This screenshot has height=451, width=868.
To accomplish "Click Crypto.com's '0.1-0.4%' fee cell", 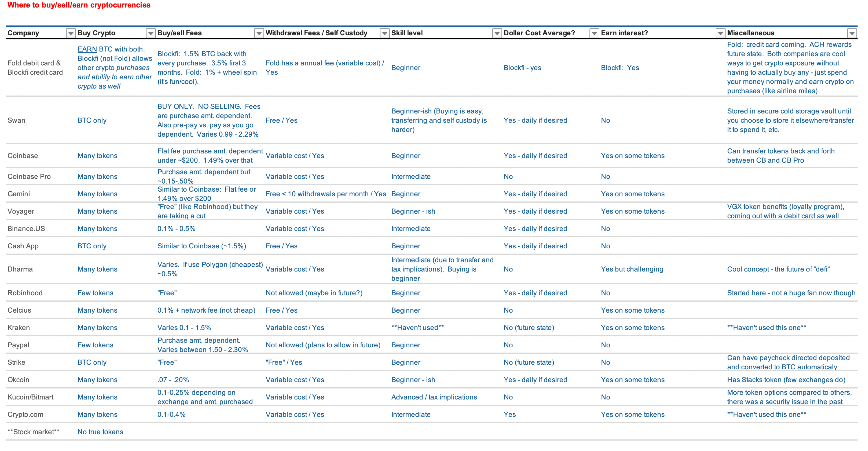I will 171,415.
